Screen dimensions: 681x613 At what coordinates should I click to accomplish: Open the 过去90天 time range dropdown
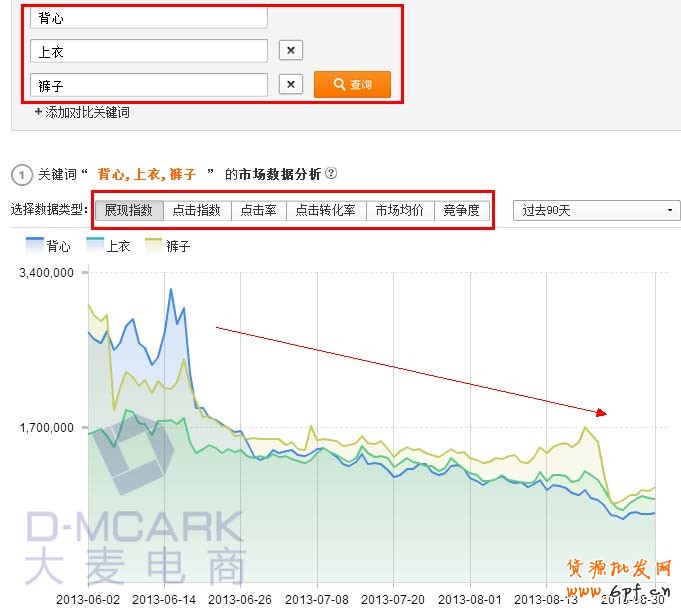[x=596, y=210]
